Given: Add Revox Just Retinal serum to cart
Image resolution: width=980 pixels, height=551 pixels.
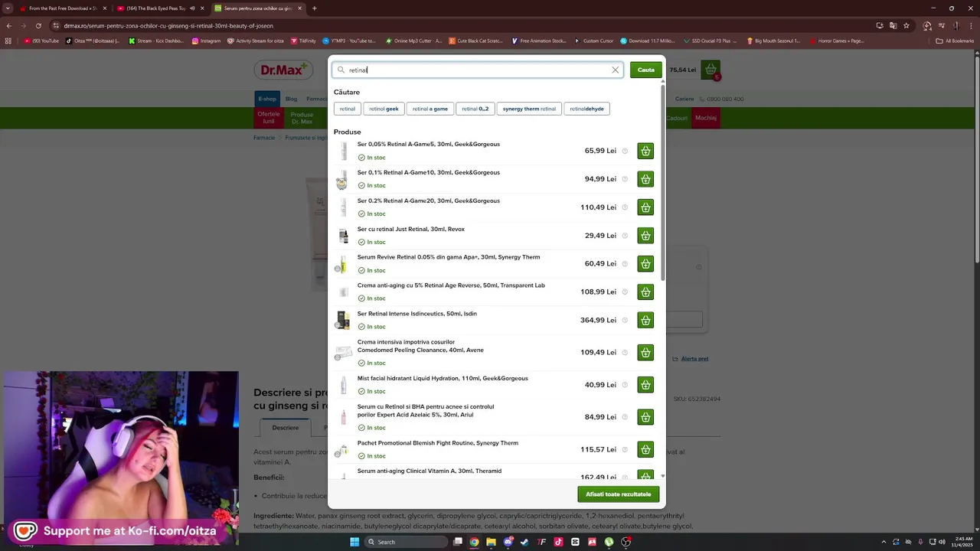Looking at the screenshot, I should 645,236.
